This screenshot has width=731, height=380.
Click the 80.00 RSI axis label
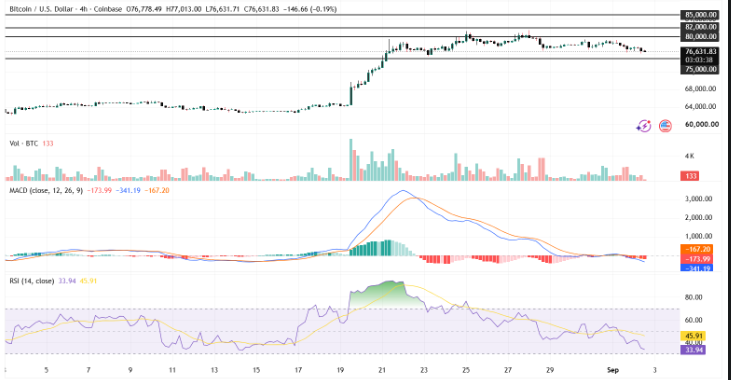coord(693,297)
